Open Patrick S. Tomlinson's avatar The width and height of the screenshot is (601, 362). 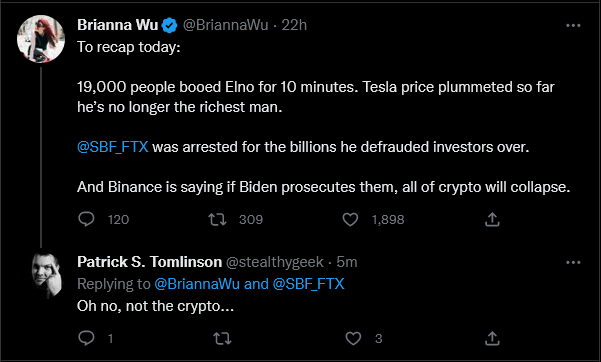pyautogui.click(x=47, y=275)
